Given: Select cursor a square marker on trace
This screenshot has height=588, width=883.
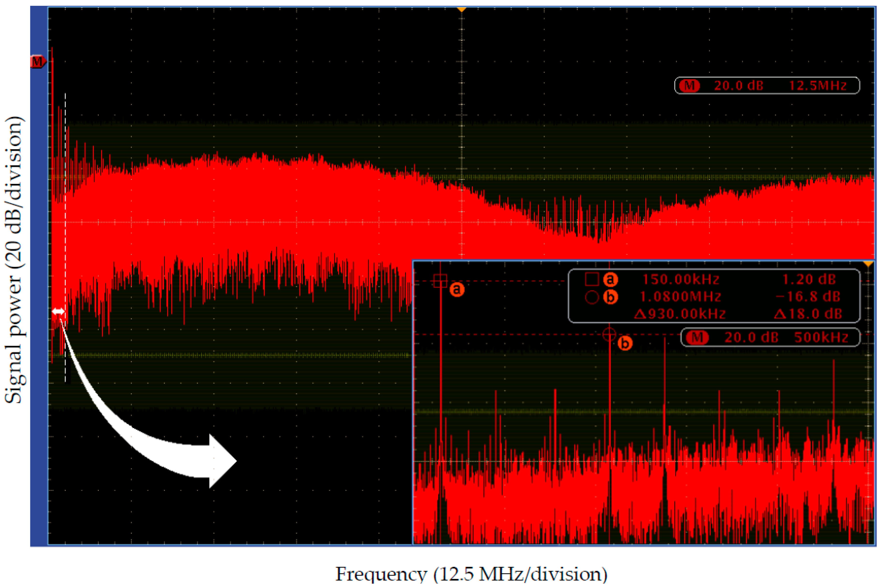Looking at the screenshot, I should pos(440,281).
